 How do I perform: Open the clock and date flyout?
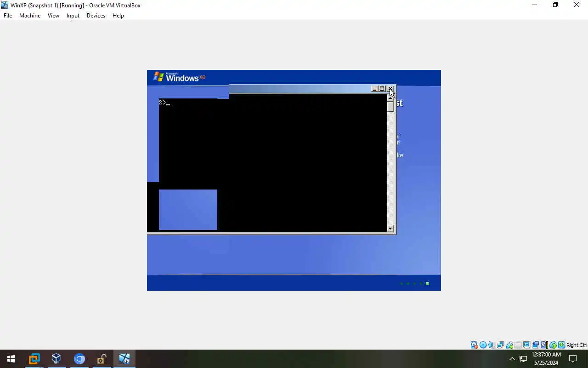tap(546, 359)
